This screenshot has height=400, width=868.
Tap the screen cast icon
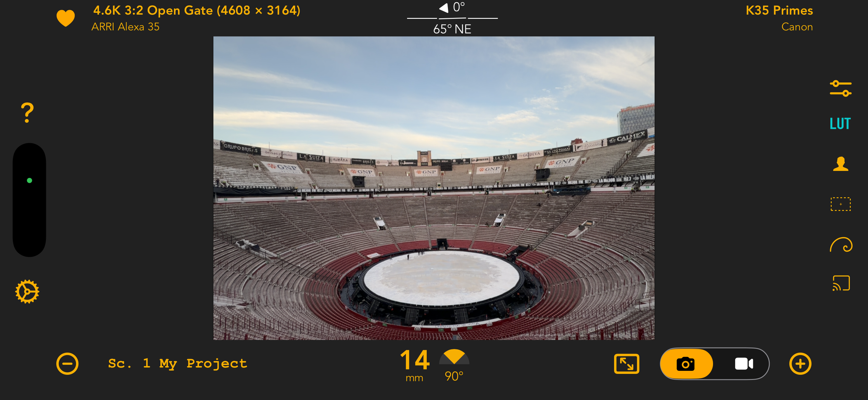coord(841,283)
